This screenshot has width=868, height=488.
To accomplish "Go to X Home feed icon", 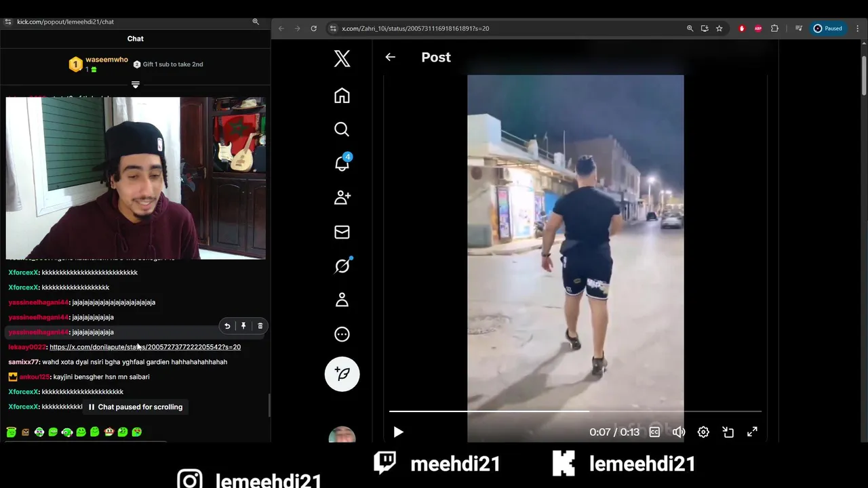I will tap(342, 96).
